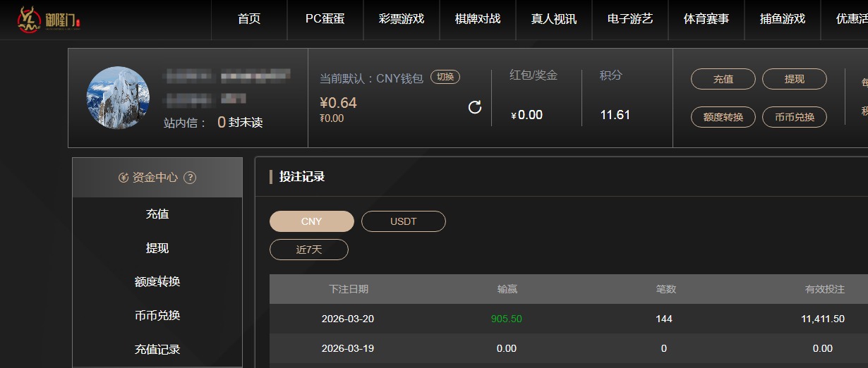Viewport: 868px width, 368px height.
Task: Click the ¥0.64 wallet balance
Action: 339,103
